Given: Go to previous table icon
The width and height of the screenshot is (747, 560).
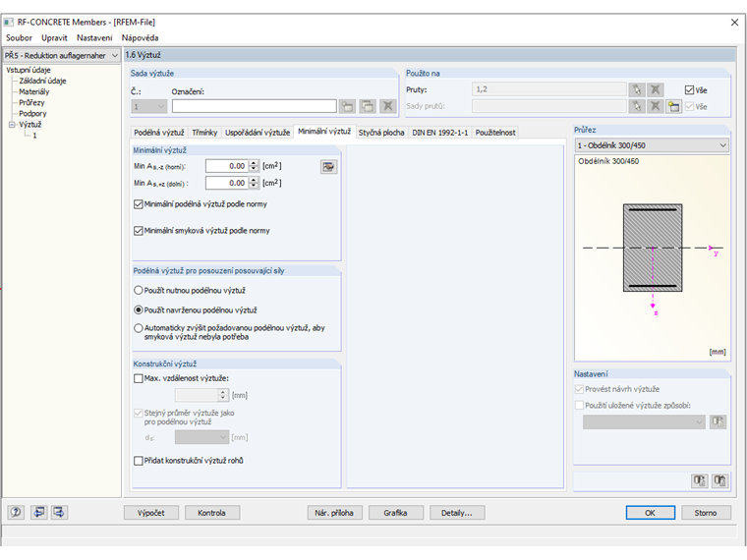Looking at the screenshot, I should point(38,513).
